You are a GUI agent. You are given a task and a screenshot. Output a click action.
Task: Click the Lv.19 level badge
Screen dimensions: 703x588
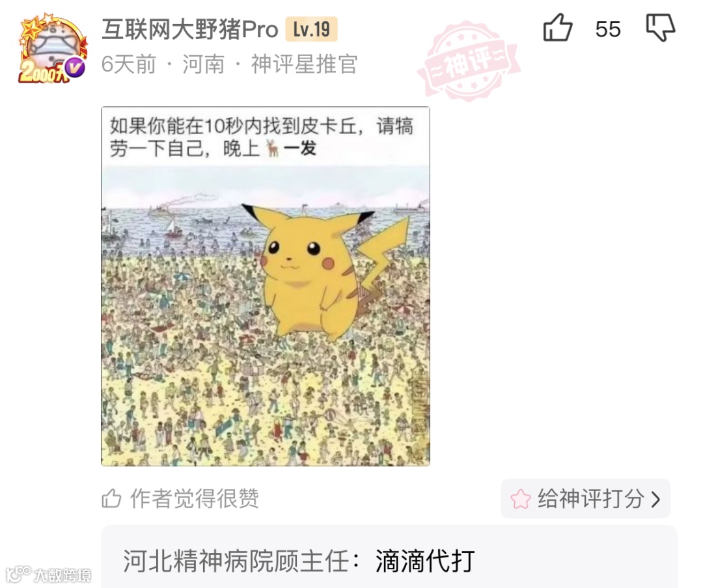click(x=312, y=29)
